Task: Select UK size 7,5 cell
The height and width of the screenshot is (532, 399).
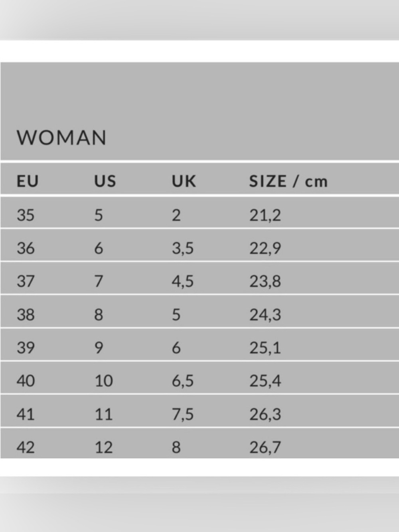Action: [x=183, y=415]
